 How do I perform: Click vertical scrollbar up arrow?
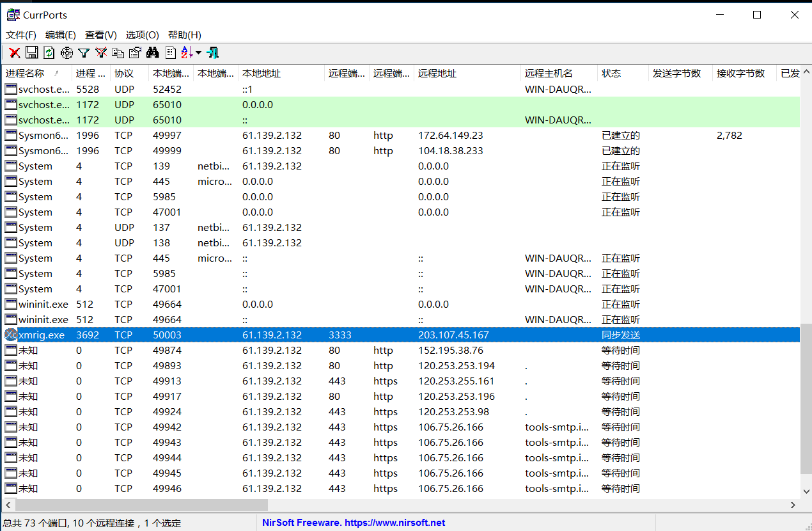click(x=806, y=71)
